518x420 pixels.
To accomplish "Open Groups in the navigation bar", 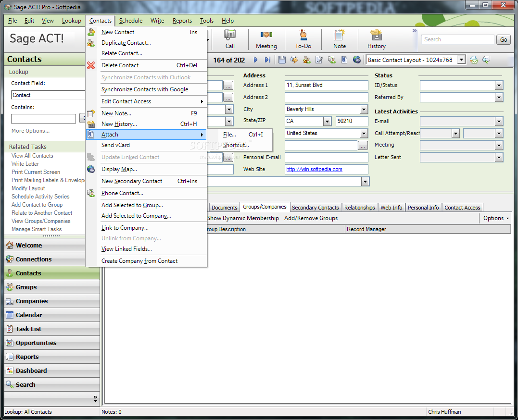I will click(52, 287).
